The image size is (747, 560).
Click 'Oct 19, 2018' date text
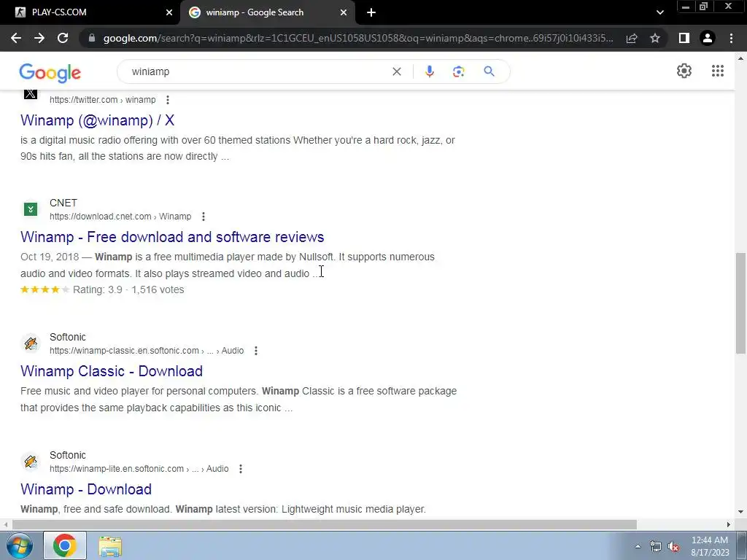(x=50, y=257)
